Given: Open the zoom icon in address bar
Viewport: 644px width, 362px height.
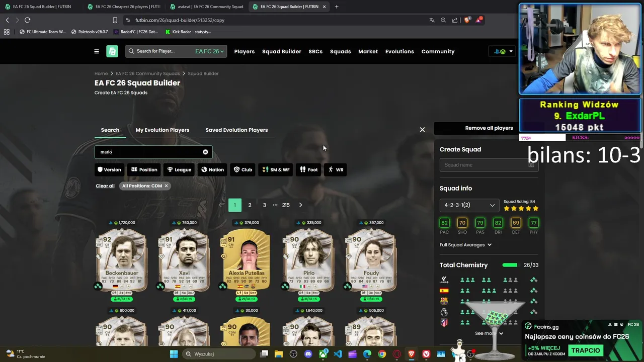Looking at the screenshot, I should click(x=443, y=20).
